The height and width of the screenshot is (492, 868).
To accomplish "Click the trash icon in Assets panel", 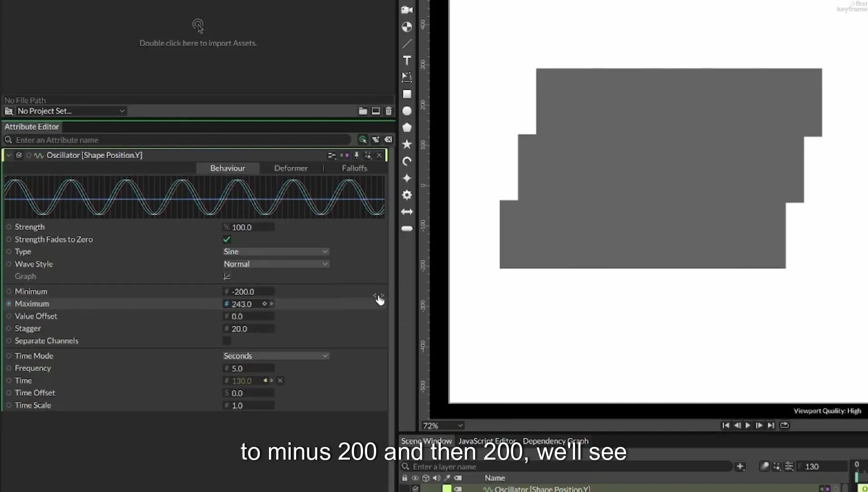I will pyautogui.click(x=388, y=111).
